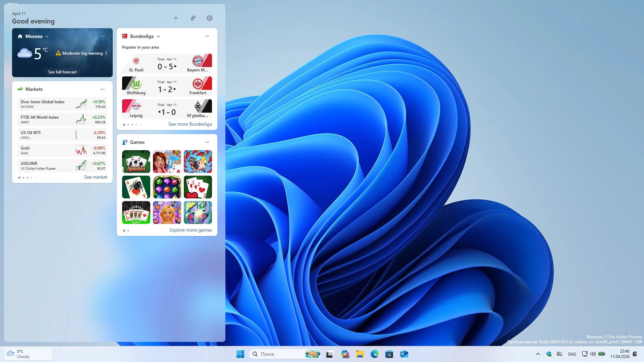Viewport: 644px width, 362px height.
Task: Click the Explore more games link
Action: tap(191, 230)
